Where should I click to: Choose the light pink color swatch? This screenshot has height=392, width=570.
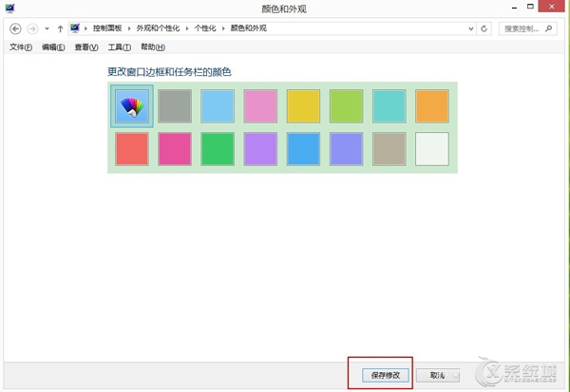tap(260, 106)
